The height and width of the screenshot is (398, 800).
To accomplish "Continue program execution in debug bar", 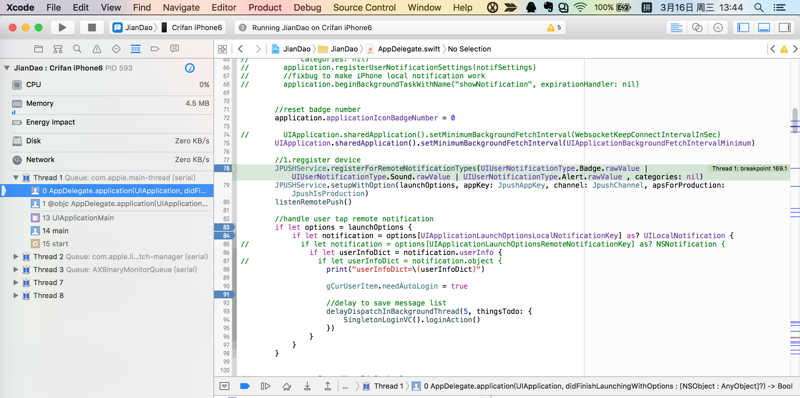I will coord(265,386).
